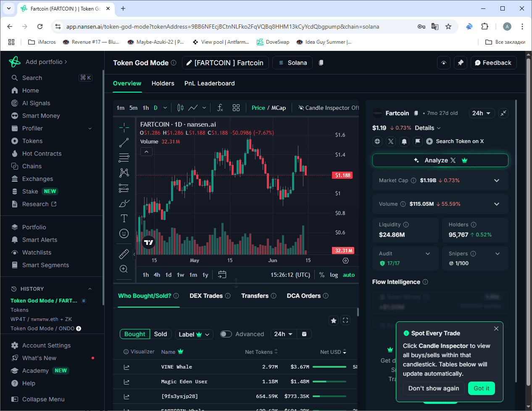Screen dimensions: 532x411
Task: Sort the table by Net USD
Action: coord(333,352)
